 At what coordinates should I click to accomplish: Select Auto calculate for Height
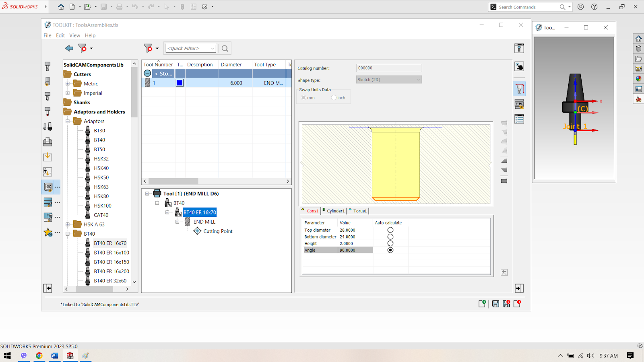point(390,244)
